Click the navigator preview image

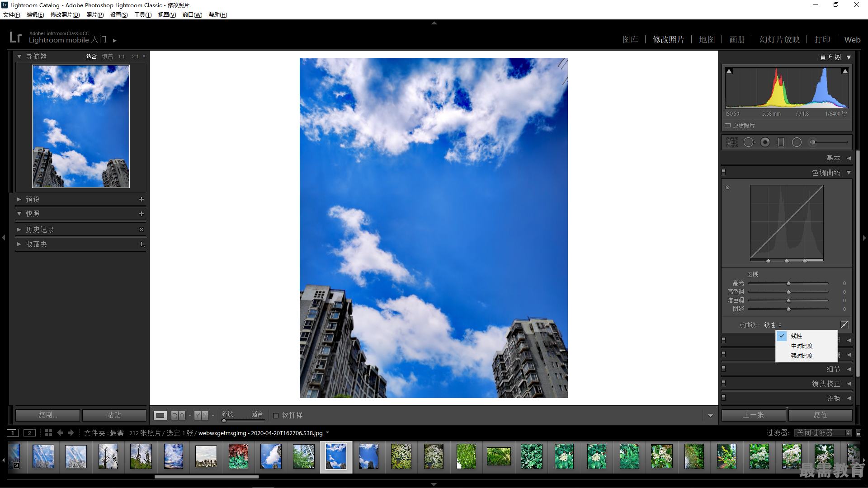tap(81, 127)
